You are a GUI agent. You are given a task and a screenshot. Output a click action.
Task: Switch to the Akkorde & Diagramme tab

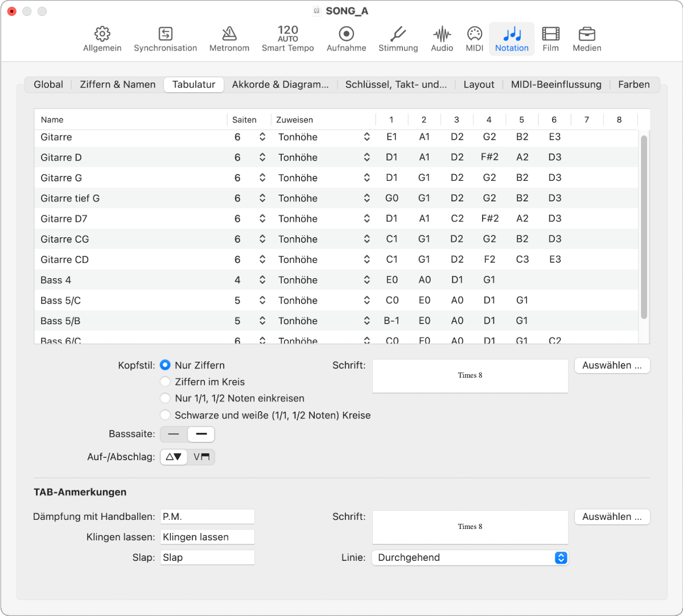pos(280,85)
